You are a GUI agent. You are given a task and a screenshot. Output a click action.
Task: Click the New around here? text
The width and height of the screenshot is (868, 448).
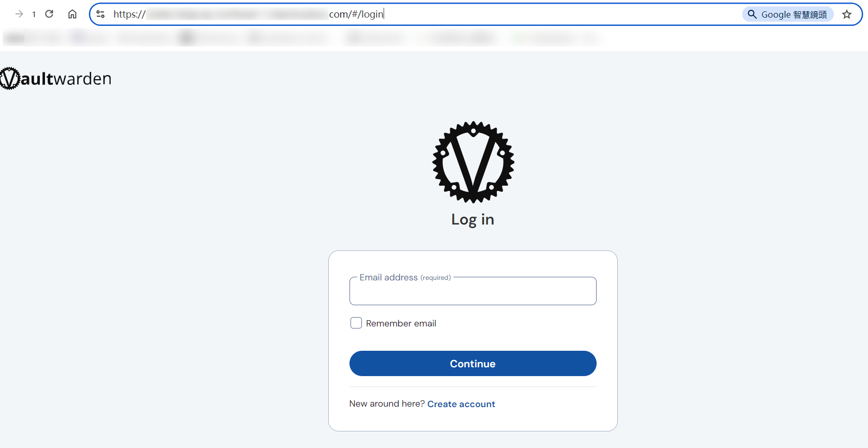pos(387,404)
